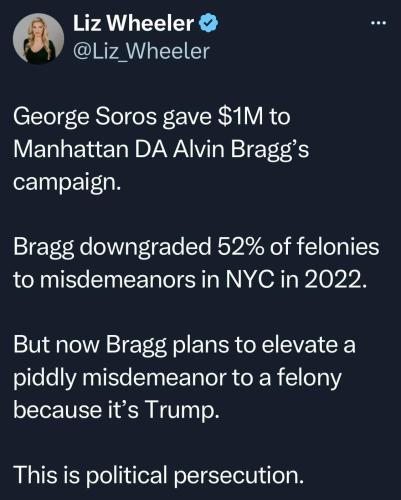
Task: Click the word "Trump." in the tweet
Action: [183, 410]
